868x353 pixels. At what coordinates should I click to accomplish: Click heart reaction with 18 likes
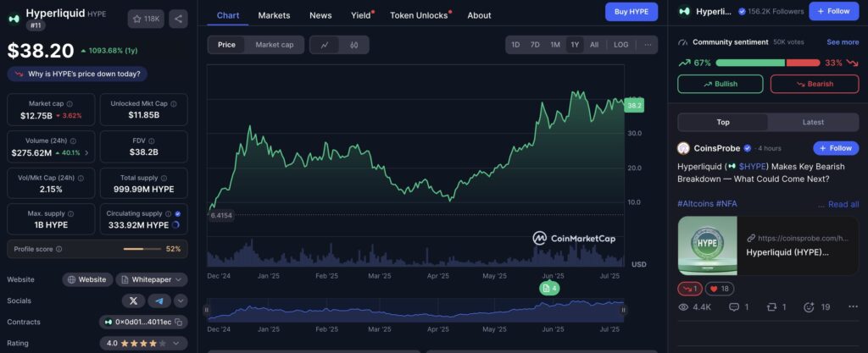[719, 289]
